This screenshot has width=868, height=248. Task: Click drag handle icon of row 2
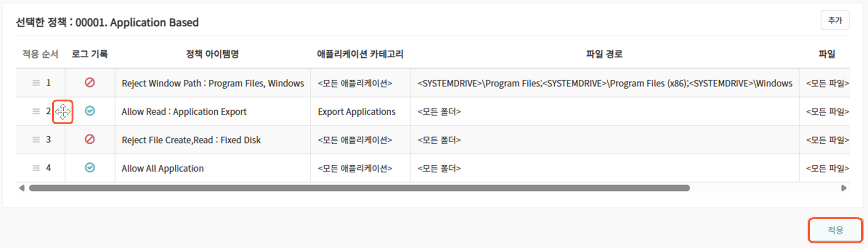[36, 111]
